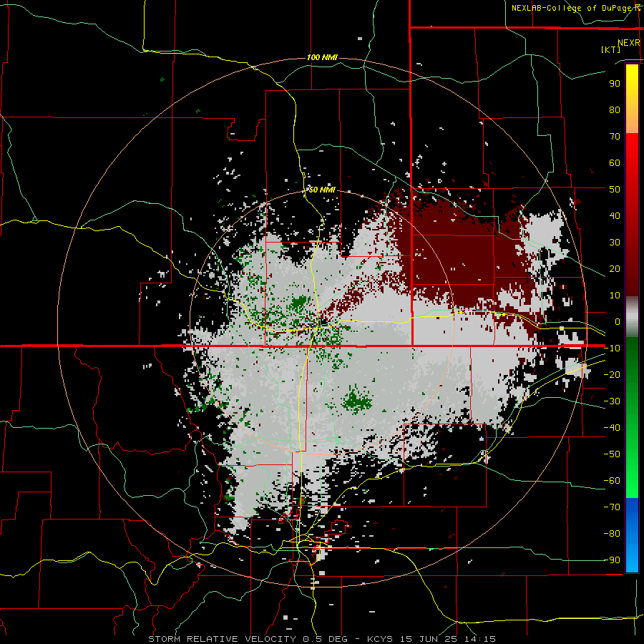This screenshot has height=644, width=644.
Task: Select the bottom caption "STORM RELATIVE VELOCITY 0.5 DEG - KCYS 15 JUN 25 14:15"
Action: (322, 639)
